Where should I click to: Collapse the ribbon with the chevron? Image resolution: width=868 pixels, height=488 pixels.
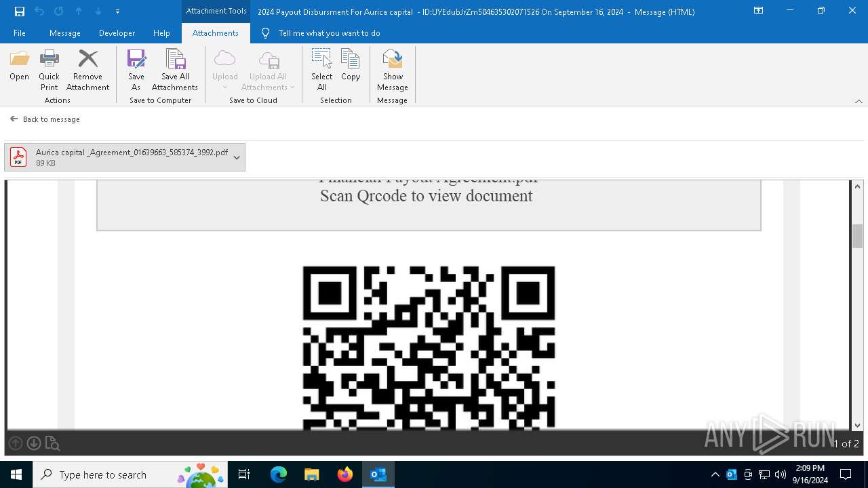(859, 101)
